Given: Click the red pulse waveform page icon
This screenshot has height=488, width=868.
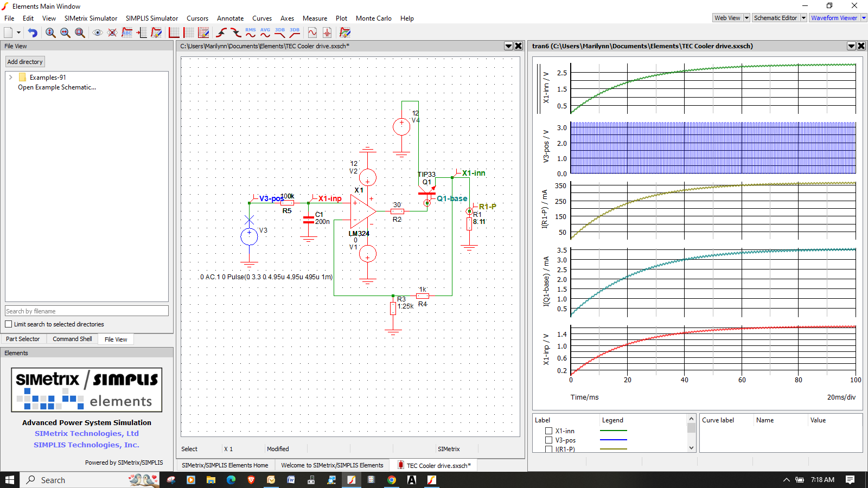Looking at the screenshot, I should (327, 33).
